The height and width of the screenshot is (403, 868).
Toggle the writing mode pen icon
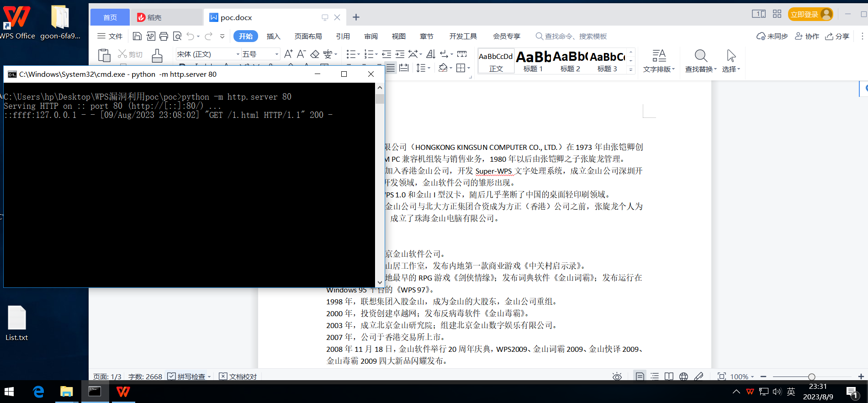pos(699,376)
